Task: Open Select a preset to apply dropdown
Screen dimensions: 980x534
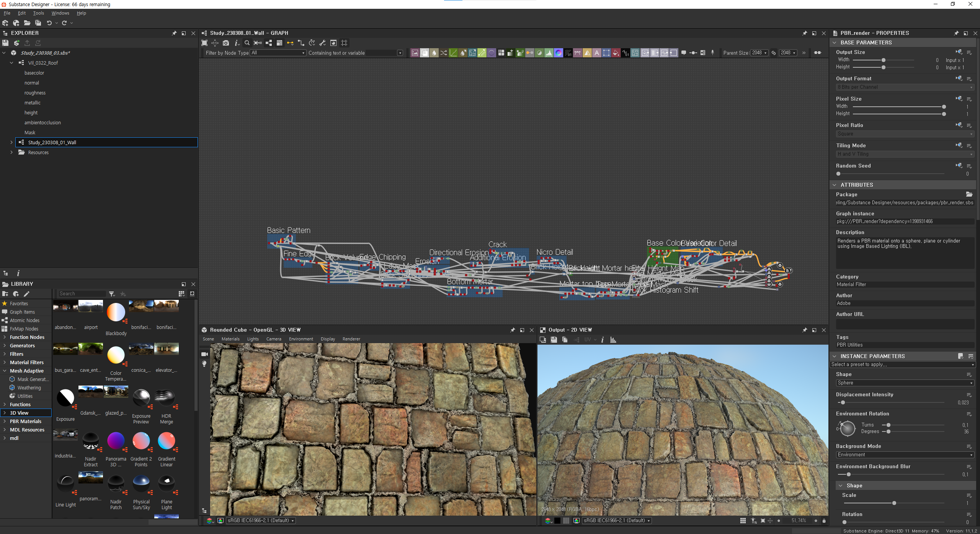Action: coord(902,365)
